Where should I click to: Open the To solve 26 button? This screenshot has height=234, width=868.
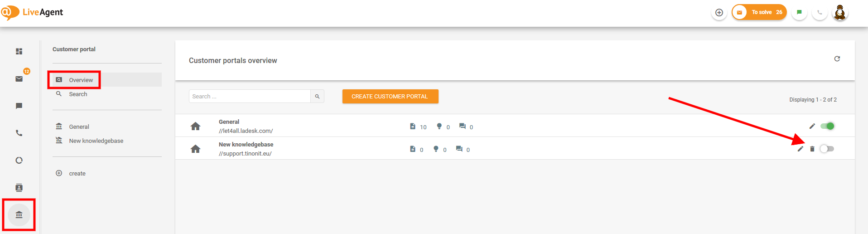click(x=759, y=12)
